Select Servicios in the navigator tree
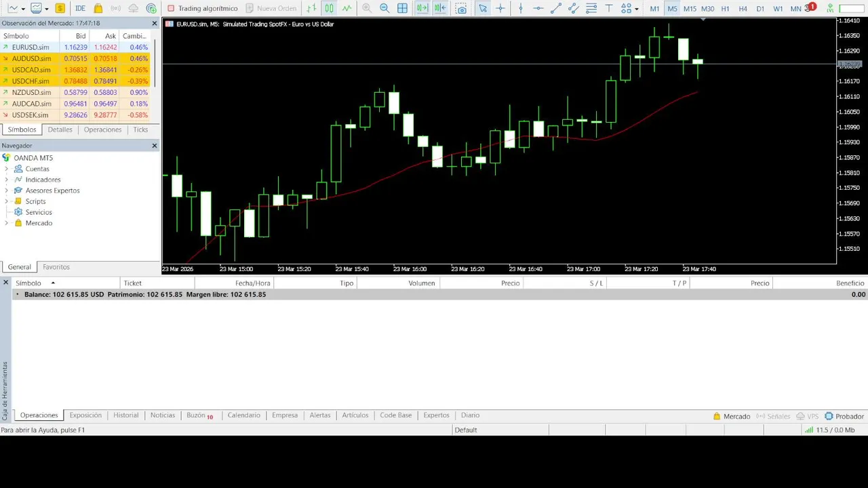The height and width of the screenshot is (488, 868). (x=39, y=212)
